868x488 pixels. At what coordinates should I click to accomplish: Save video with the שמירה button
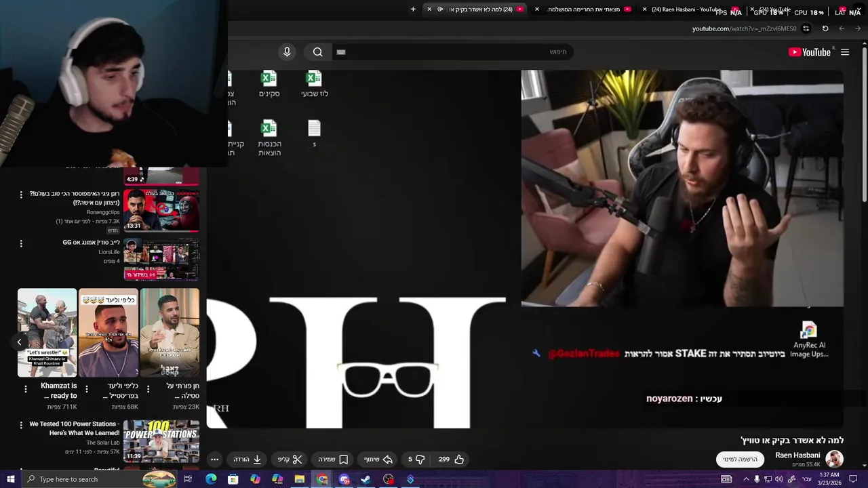(x=334, y=459)
